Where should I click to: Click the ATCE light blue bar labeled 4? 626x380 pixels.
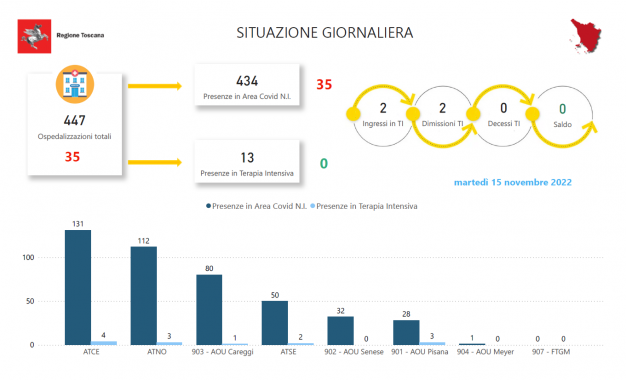(104, 343)
